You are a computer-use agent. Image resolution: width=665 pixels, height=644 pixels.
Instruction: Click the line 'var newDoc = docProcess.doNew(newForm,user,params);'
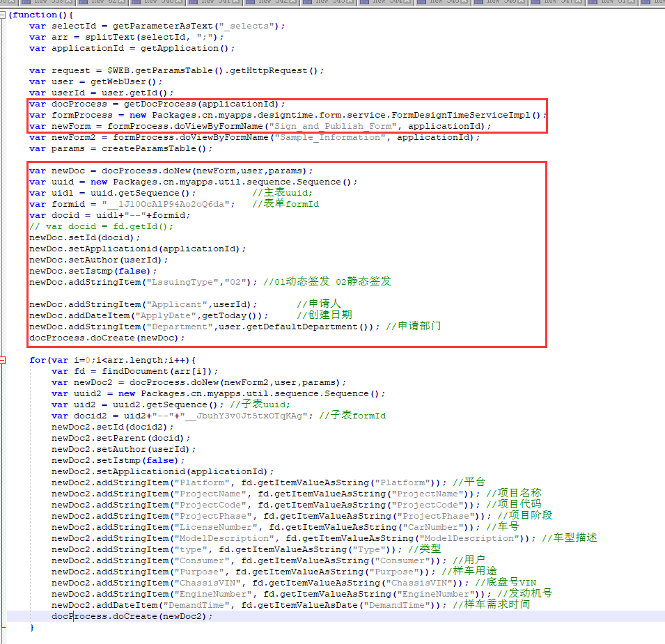171,171
